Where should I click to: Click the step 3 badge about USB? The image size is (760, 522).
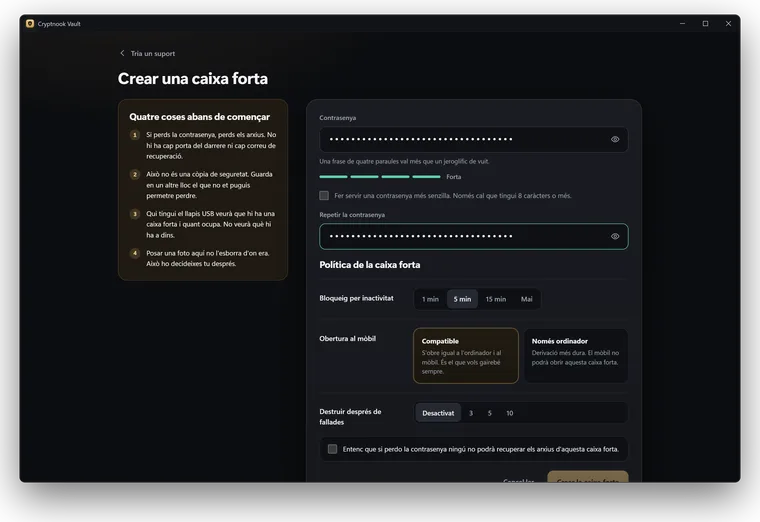[x=135, y=214]
